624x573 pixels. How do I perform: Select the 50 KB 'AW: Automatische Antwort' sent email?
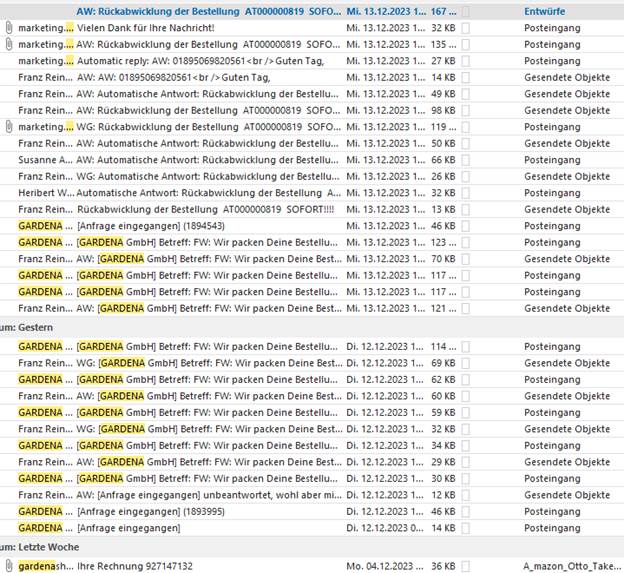pyautogui.click(x=312, y=143)
